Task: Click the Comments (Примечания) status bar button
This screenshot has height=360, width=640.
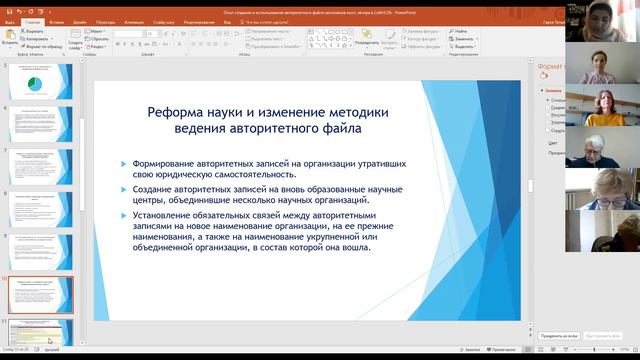Action: (x=501, y=349)
